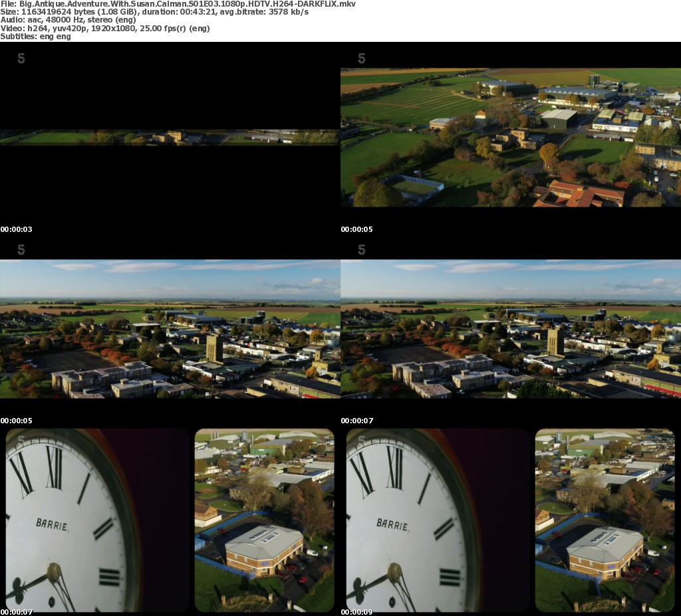The width and height of the screenshot is (681, 616).
Task: Click the 00:00:09 timestamp label
Action: pos(357,611)
